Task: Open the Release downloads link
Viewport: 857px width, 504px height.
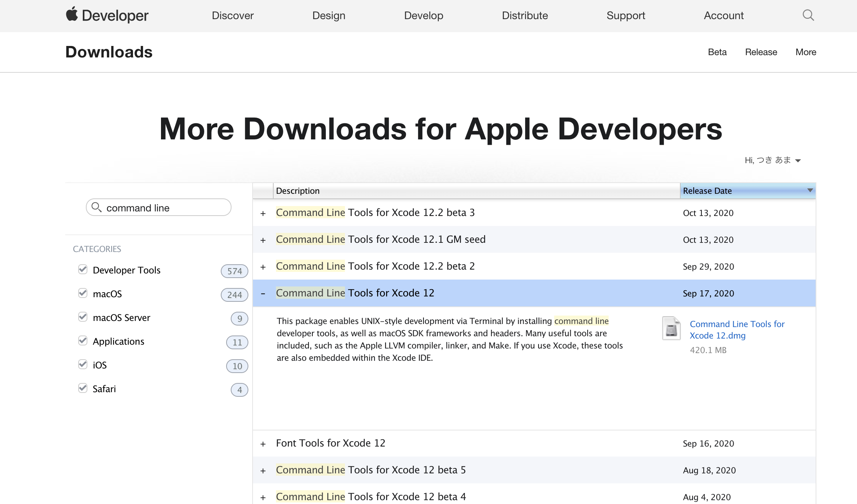Action: tap(761, 52)
